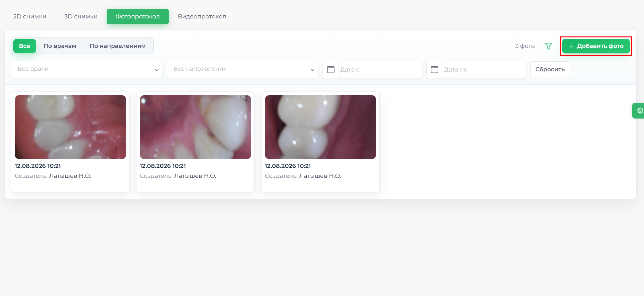Focus the "Дата по" date field
The height and width of the screenshot is (296, 644).
click(x=476, y=69)
